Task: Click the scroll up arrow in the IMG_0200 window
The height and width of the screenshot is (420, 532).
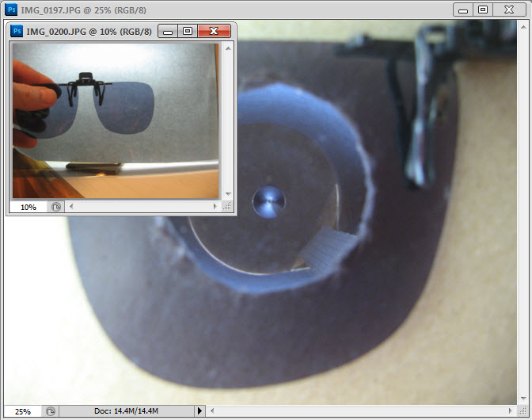Action: click(x=228, y=48)
